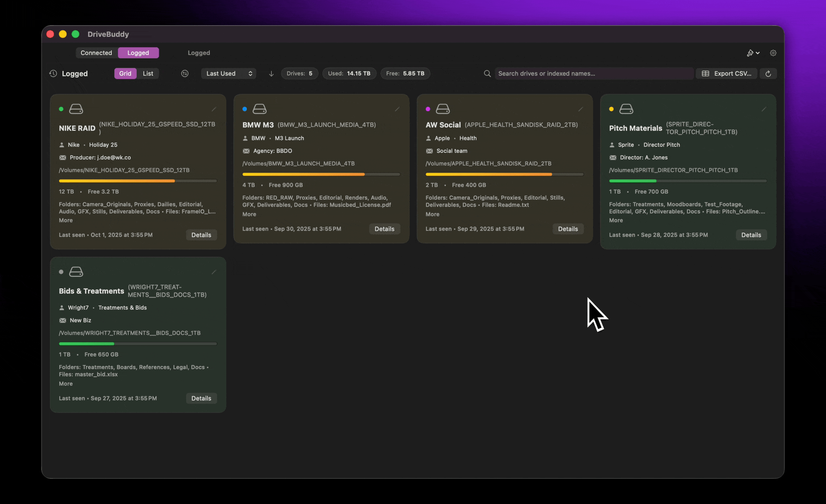
Task: Click the drive icon on the NIKE RAID card
Action: coord(76,108)
